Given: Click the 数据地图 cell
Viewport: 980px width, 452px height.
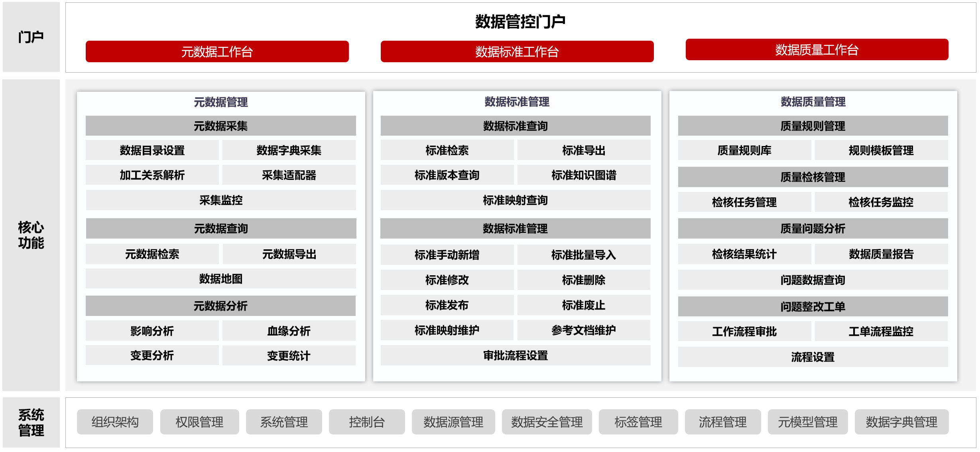Looking at the screenshot, I should click(x=221, y=278).
